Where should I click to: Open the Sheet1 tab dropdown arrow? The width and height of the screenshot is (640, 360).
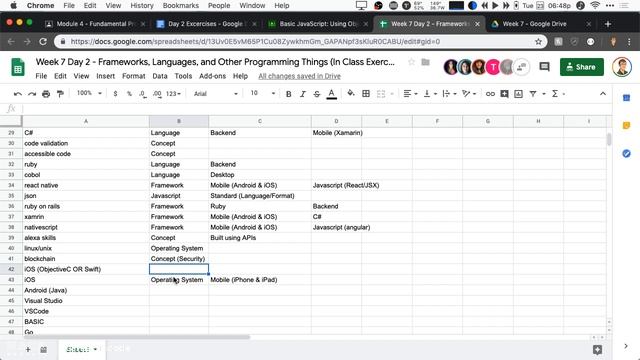[95, 349]
